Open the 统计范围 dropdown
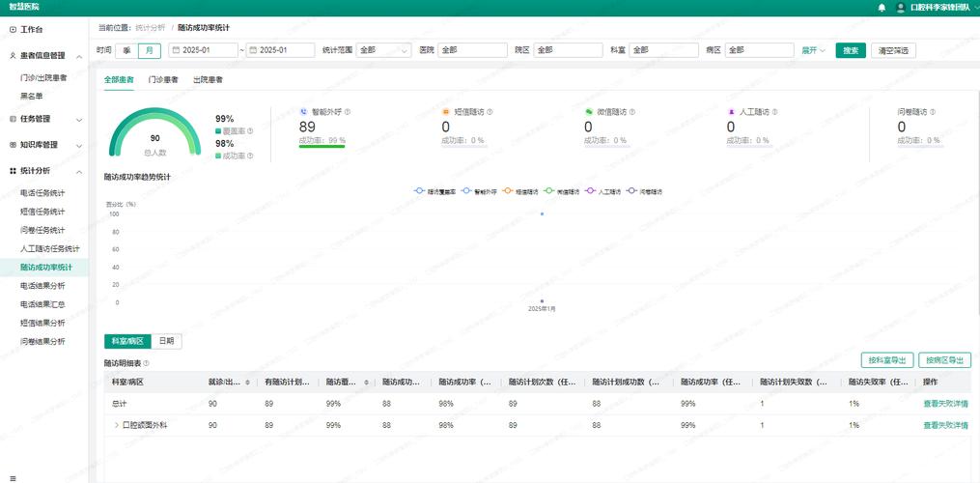This screenshot has width=980, height=483. (383, 50)
